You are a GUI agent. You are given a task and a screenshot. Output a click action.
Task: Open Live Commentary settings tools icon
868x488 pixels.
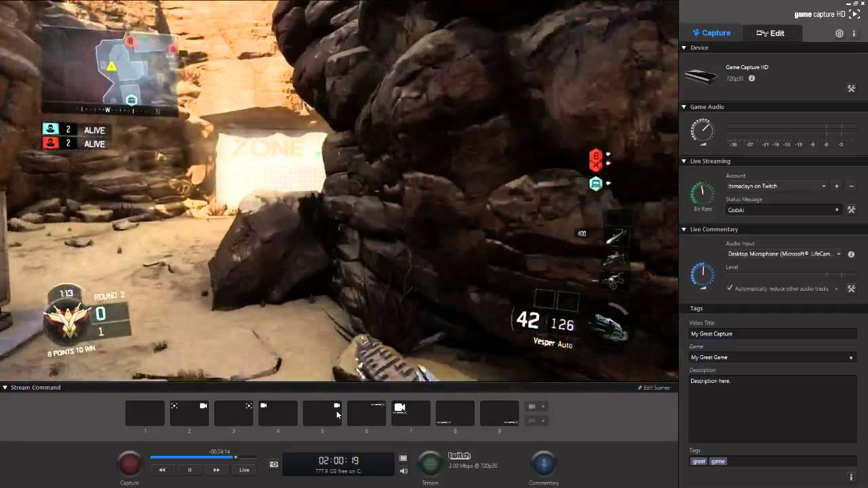(851, 288)
